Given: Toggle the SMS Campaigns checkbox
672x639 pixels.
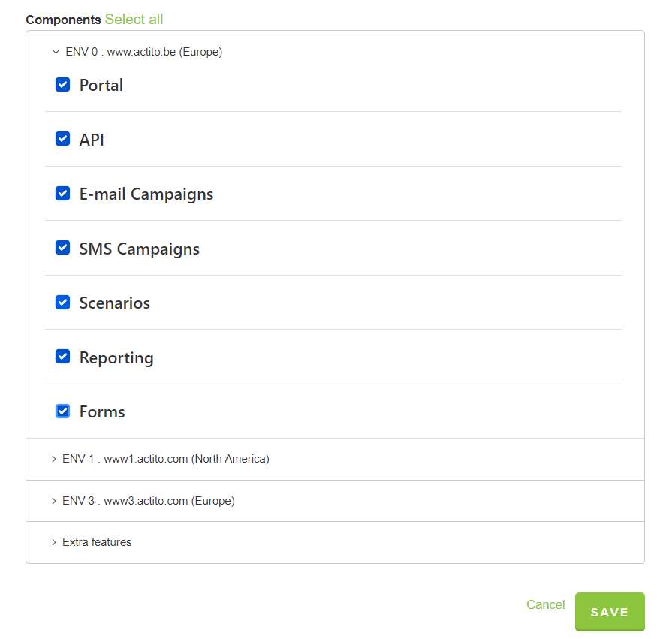Looking at the screenshot, I should click(x=62, y=247).
